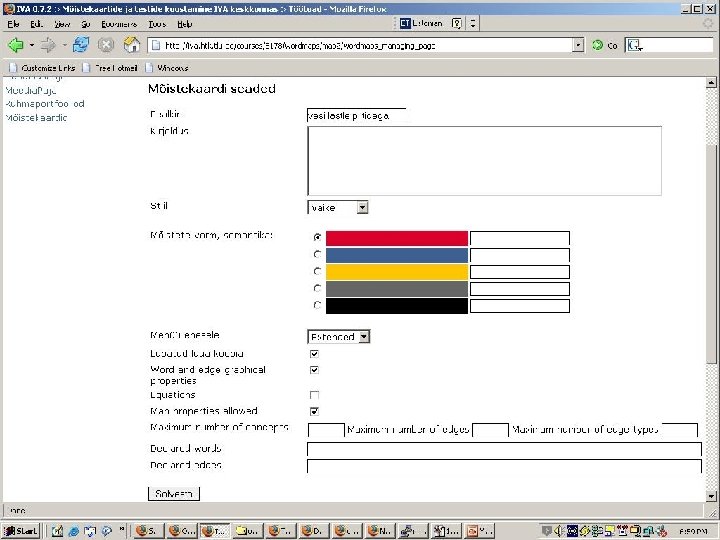The image size is (720, 540).
Task: Go back with the green Back arrow
Action: tap(16, 45)
